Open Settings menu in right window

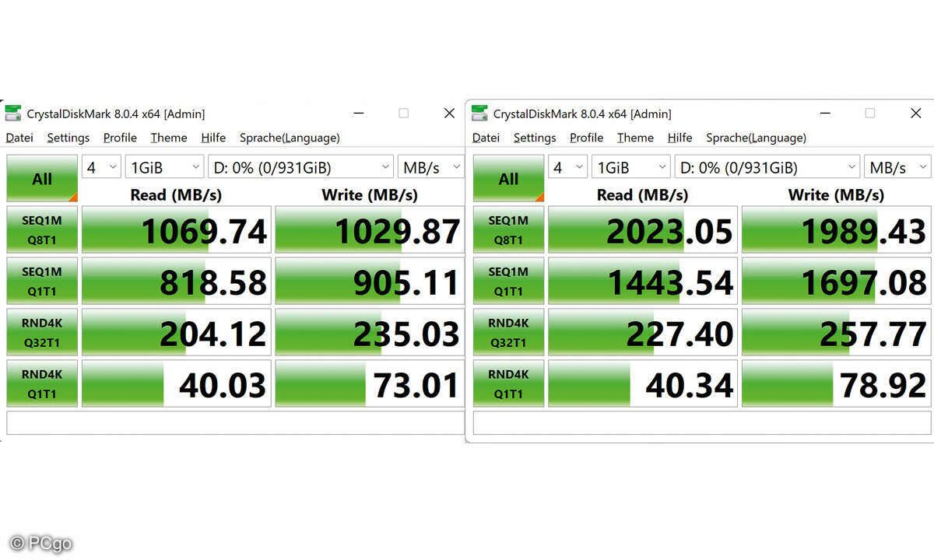pos(535,138)
